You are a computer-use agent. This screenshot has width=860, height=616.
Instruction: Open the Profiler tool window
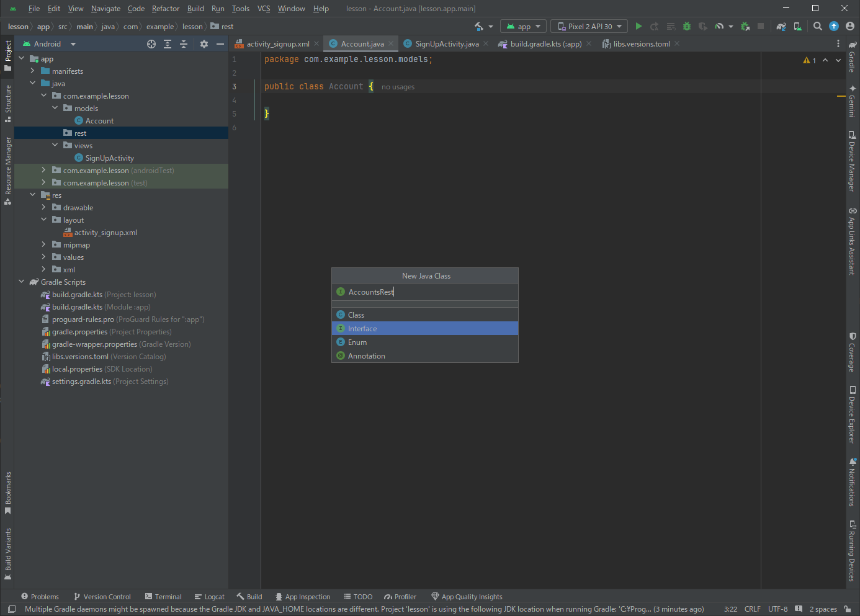tap(400, 597)
